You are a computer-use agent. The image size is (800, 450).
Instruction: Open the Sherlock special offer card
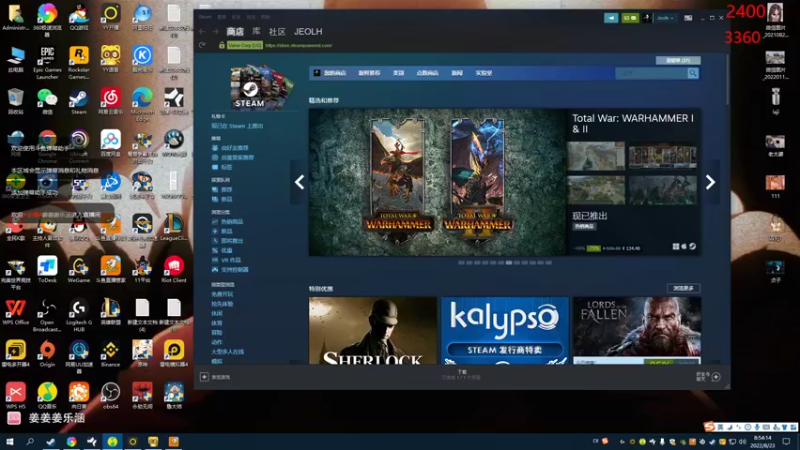pyautogui.click(x=373, y=331)
